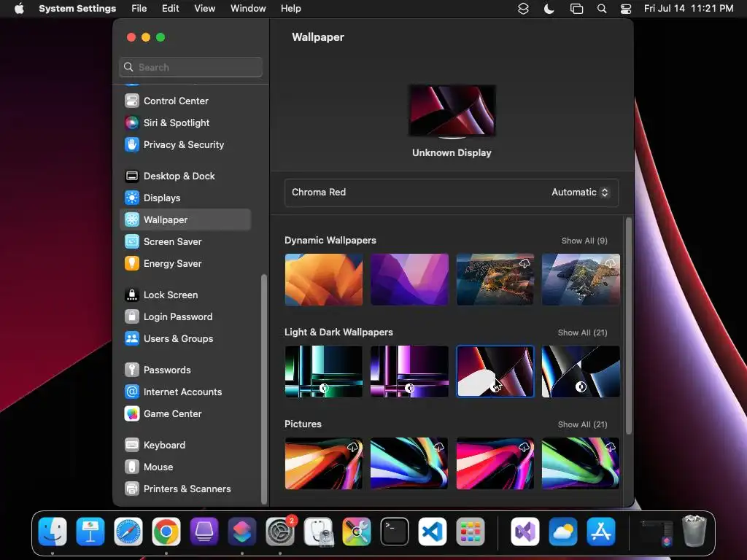Select the highlighted Chroma Red wallpaper thumbnail

click(495, 371)
